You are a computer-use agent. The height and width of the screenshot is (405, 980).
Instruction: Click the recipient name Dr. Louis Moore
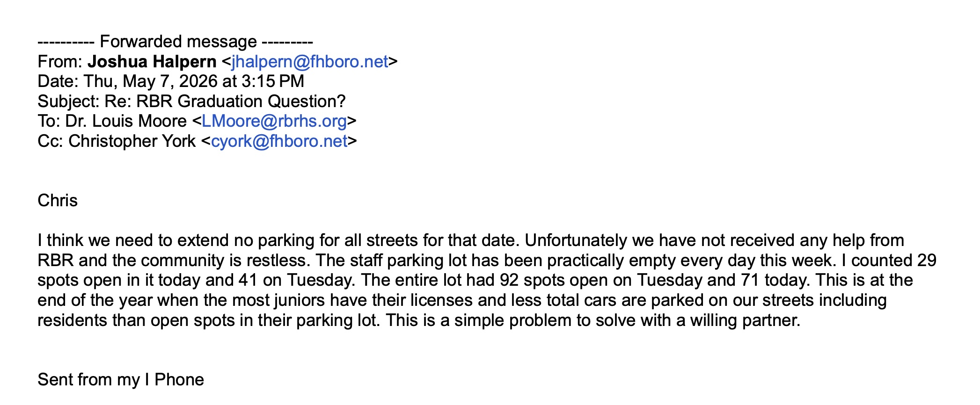point(126,121)
